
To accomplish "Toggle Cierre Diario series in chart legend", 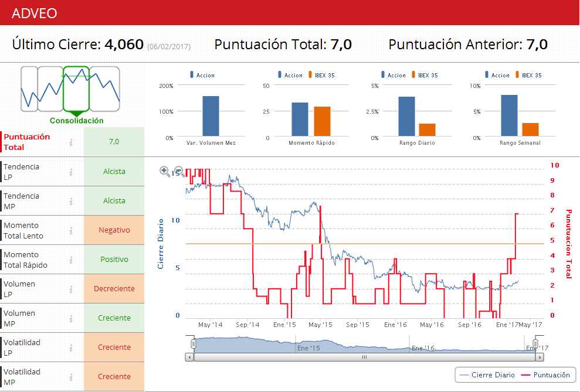I will 487,375.
